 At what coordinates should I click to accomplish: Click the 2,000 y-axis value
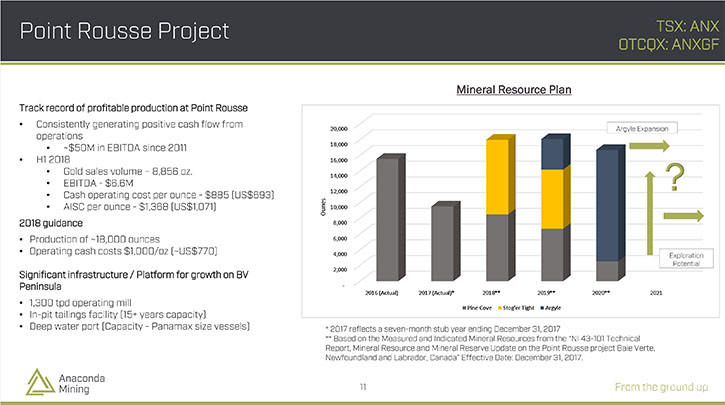pos(340,270)
